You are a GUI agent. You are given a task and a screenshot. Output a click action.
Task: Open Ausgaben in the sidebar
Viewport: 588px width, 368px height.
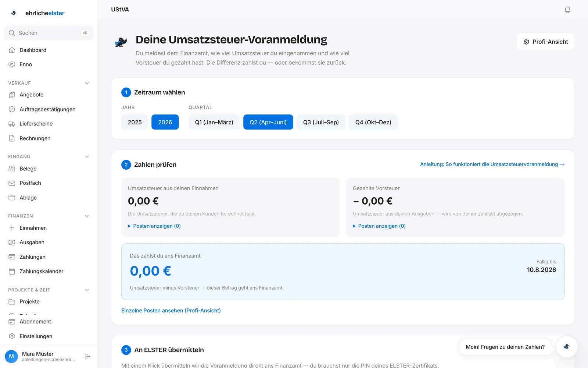click(x=49, y=242)
